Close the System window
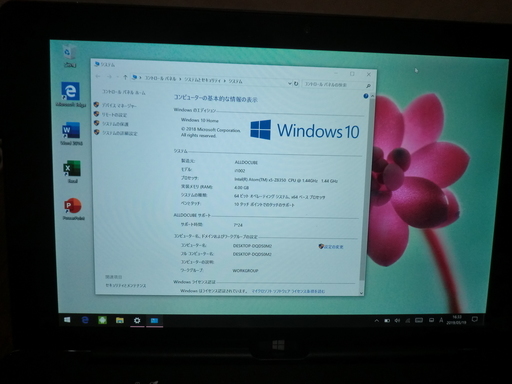This screenshot has width=512, height=384. tap(369, 74)
